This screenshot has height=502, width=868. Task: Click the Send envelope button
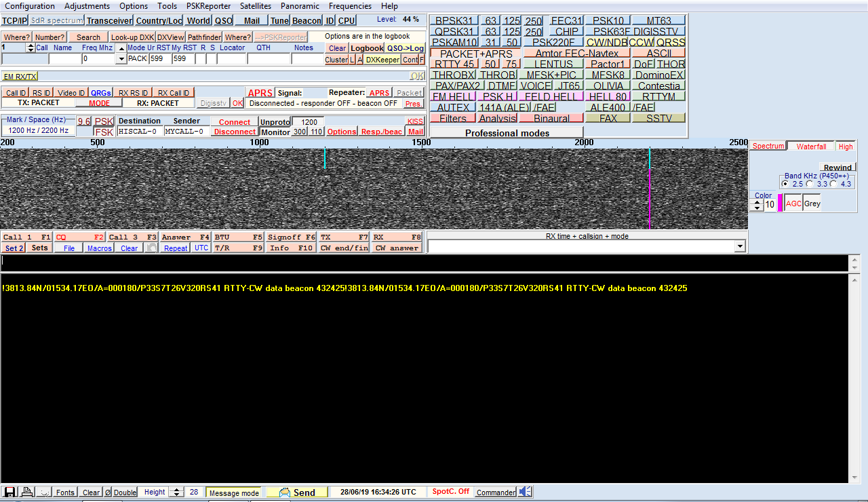point(296,493)
